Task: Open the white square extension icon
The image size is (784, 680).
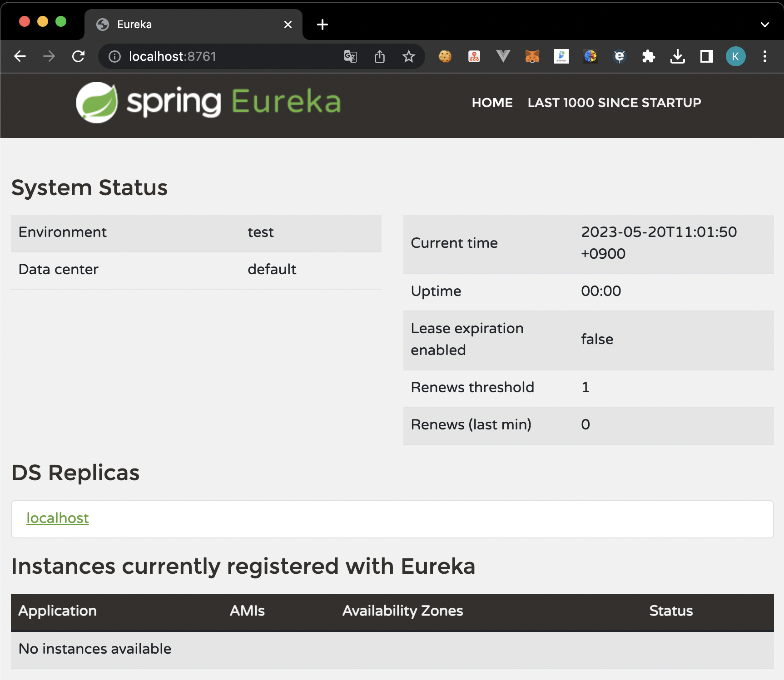Action: point(561,56)
